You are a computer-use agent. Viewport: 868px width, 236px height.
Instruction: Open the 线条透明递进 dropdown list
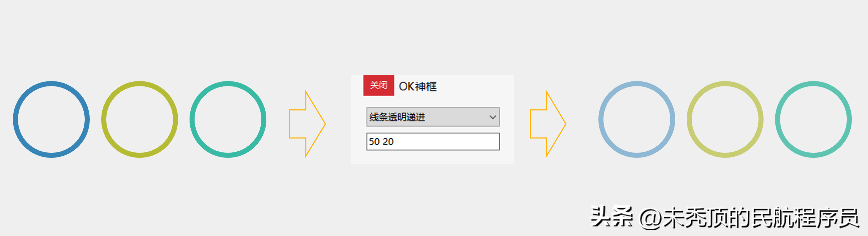(x=427, y=117)
